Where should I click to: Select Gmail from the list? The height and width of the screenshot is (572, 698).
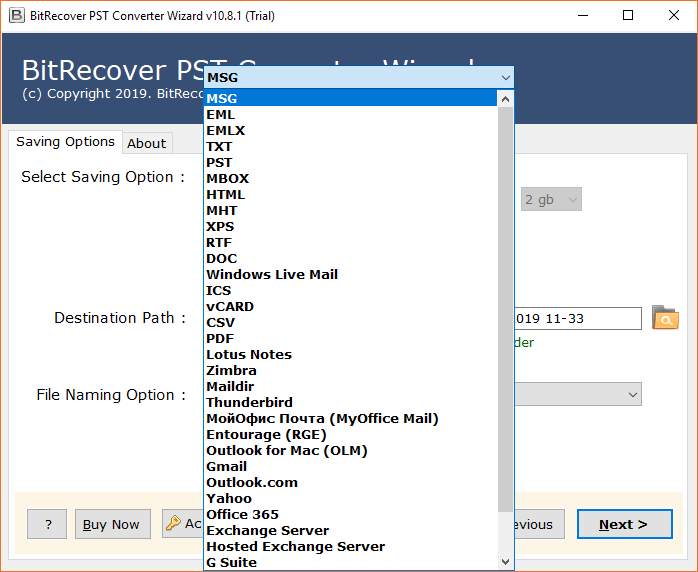coord(350,467)
